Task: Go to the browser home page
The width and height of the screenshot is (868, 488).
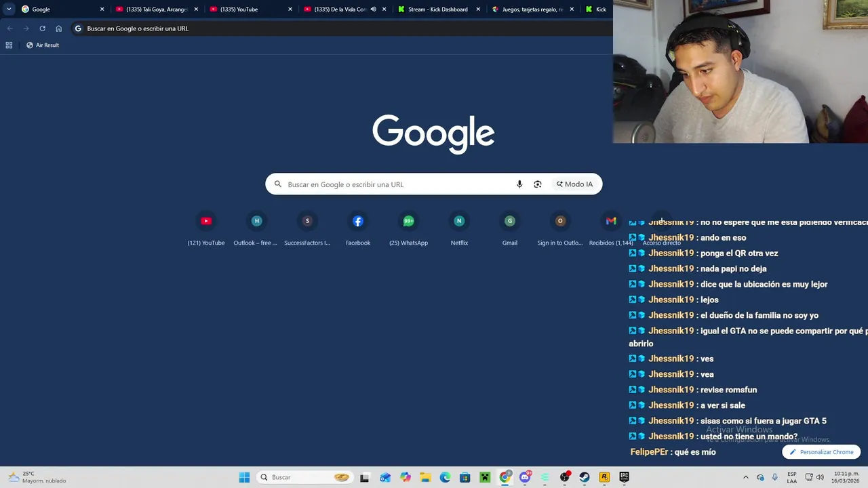Action: [58, 28]
